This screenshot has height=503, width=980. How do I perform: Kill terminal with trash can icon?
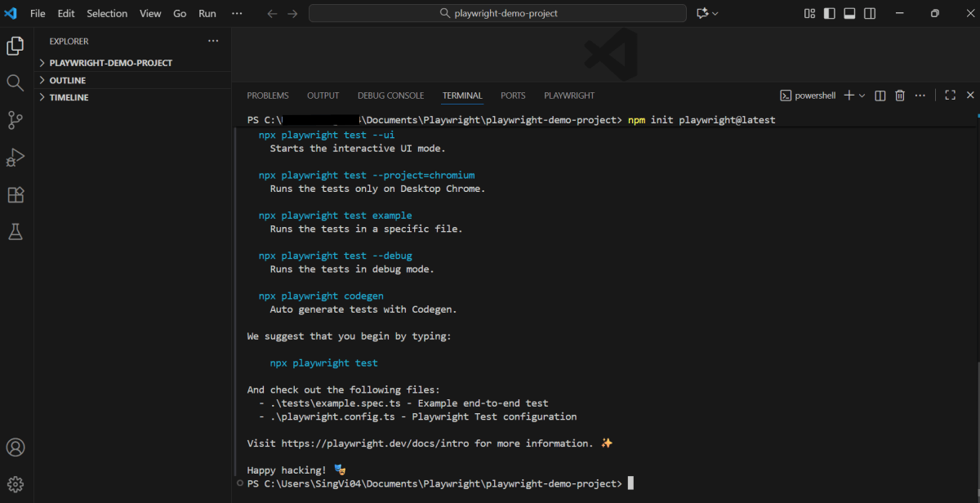(900, 96)
